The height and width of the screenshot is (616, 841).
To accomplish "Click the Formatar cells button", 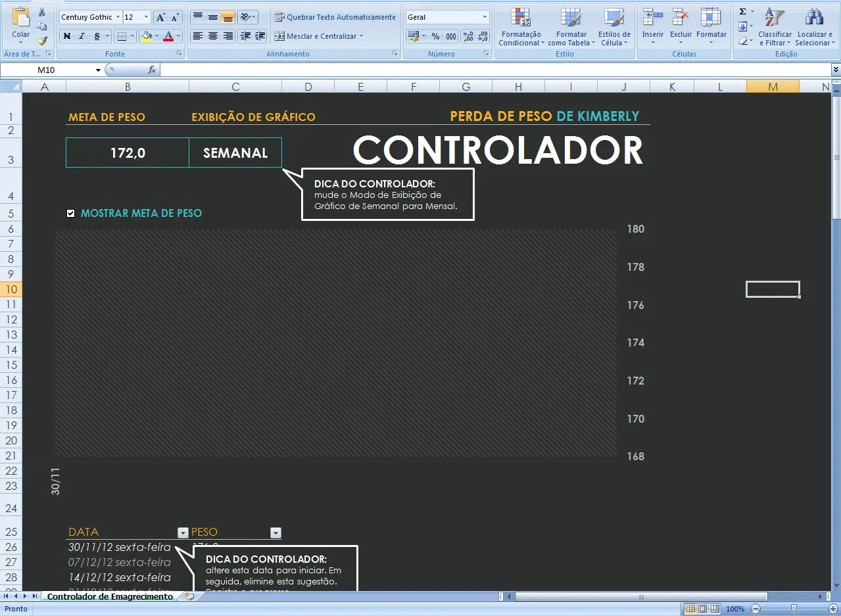I will click(711, 26).
